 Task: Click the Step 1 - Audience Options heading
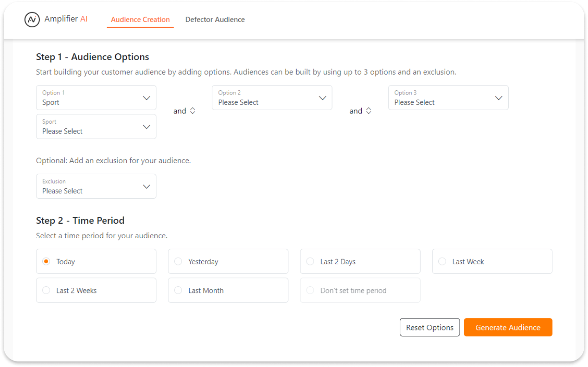coord(93,57)
